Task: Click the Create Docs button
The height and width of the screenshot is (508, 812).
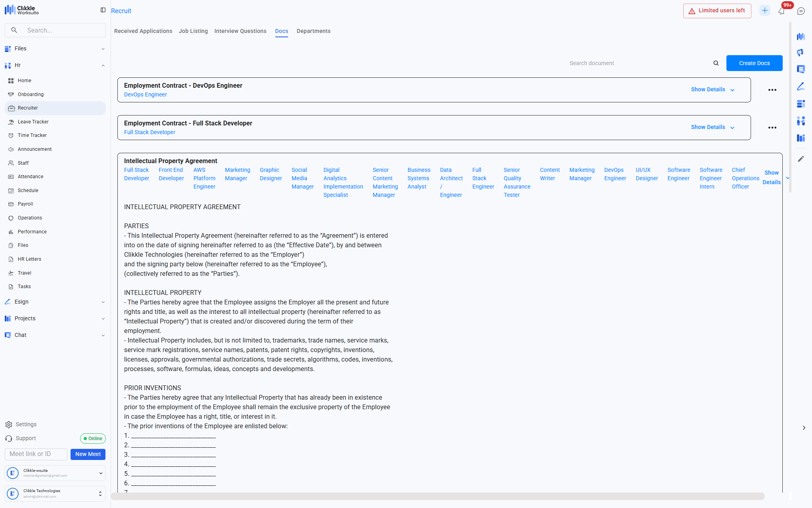Action: coord(754,63)
